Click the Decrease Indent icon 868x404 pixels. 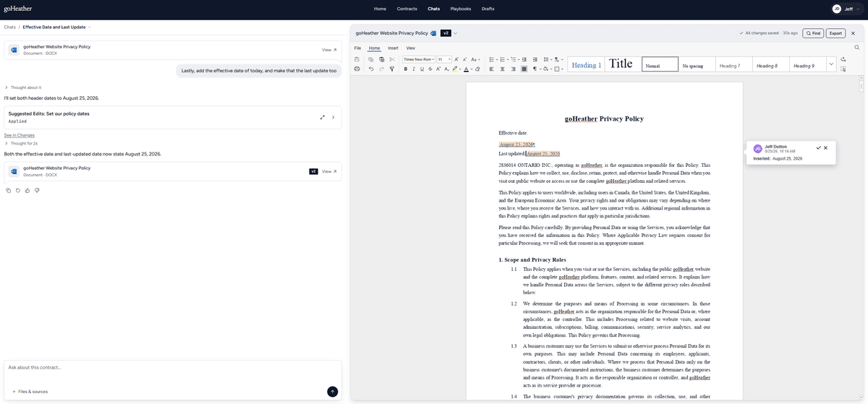coord(524,59)
